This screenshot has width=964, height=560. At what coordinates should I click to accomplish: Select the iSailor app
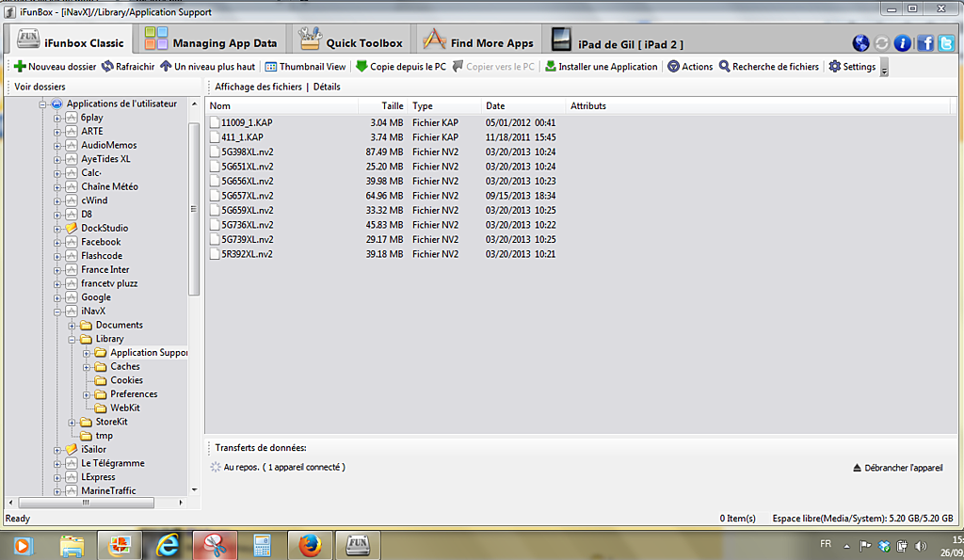click(x=93, y=449)
